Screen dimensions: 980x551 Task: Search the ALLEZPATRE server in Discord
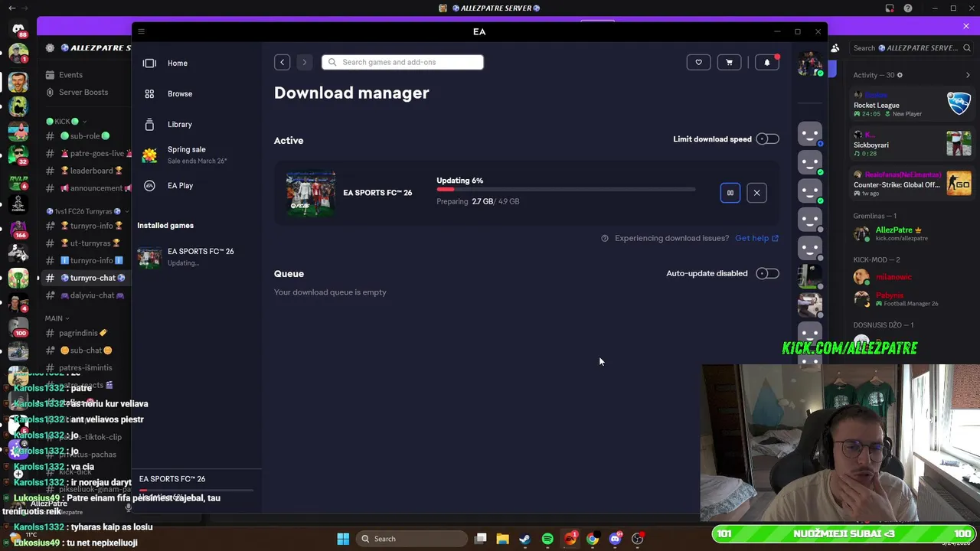click(x=911, y=47)
